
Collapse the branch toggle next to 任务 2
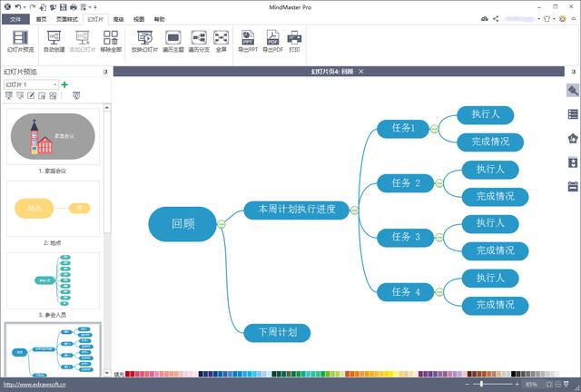[x=439, y=183]
